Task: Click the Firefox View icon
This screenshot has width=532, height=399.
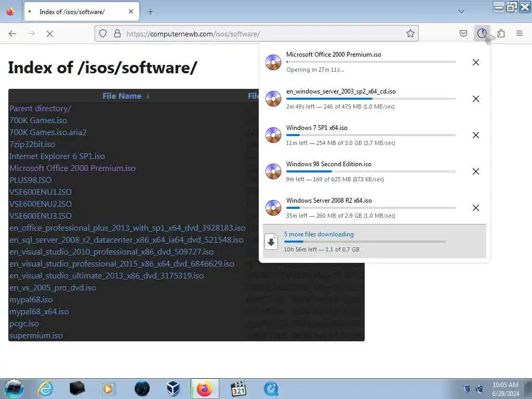Action: (x=10, y=11)
